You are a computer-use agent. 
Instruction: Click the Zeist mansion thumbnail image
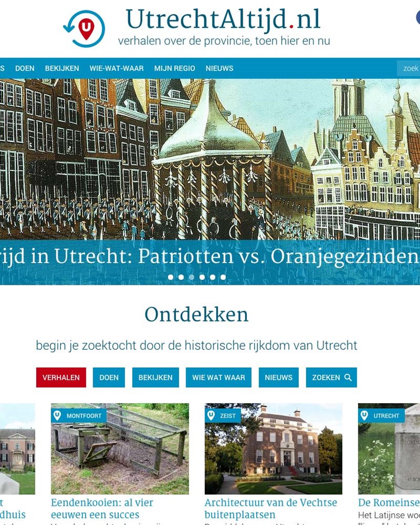(x=274, y=449)
